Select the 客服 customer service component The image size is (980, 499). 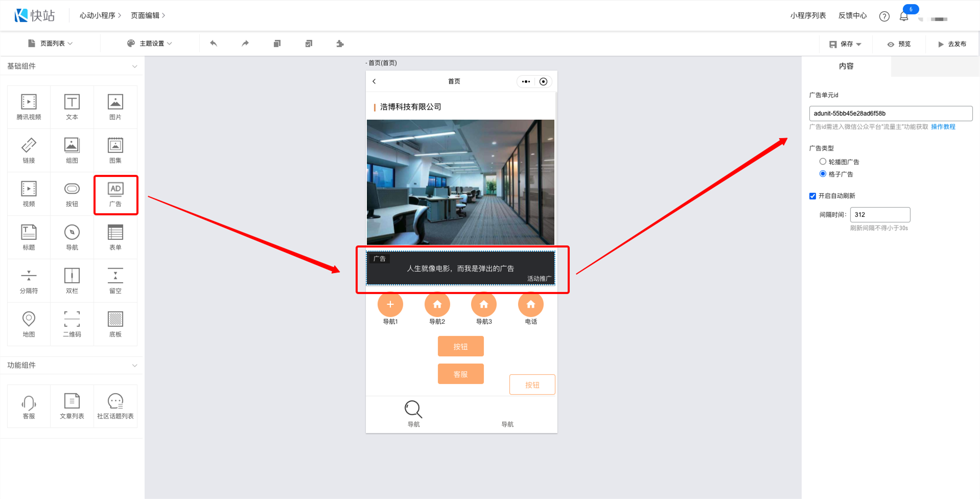pos(29,406)
